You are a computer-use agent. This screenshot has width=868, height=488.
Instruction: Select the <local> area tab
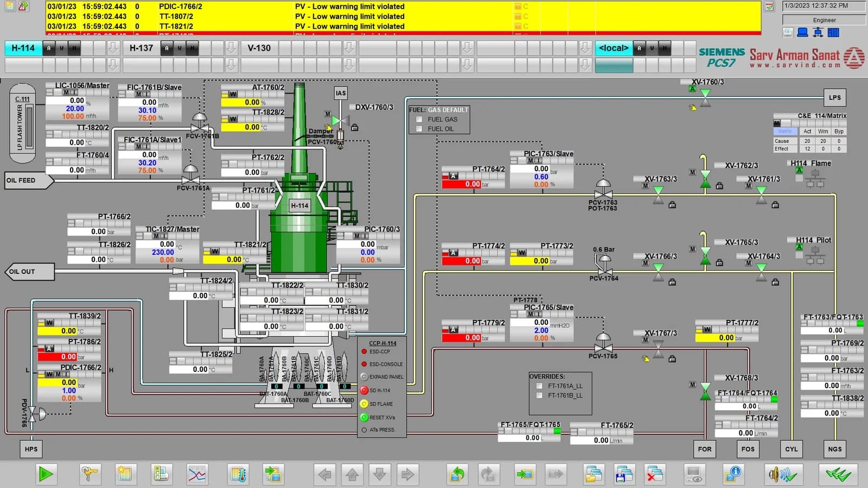point(614,48)
